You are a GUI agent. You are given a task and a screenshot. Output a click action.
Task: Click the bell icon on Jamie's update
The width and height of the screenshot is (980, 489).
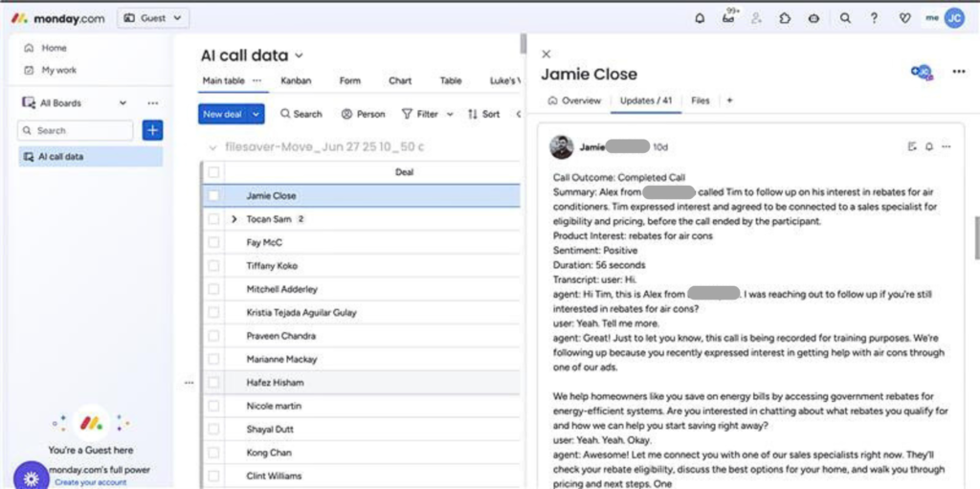tap(929, 146)
